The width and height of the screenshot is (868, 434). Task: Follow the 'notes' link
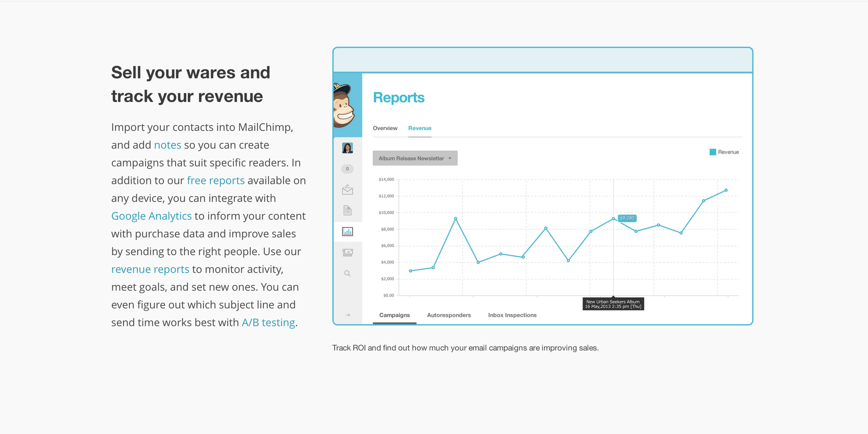pos(168,145)
